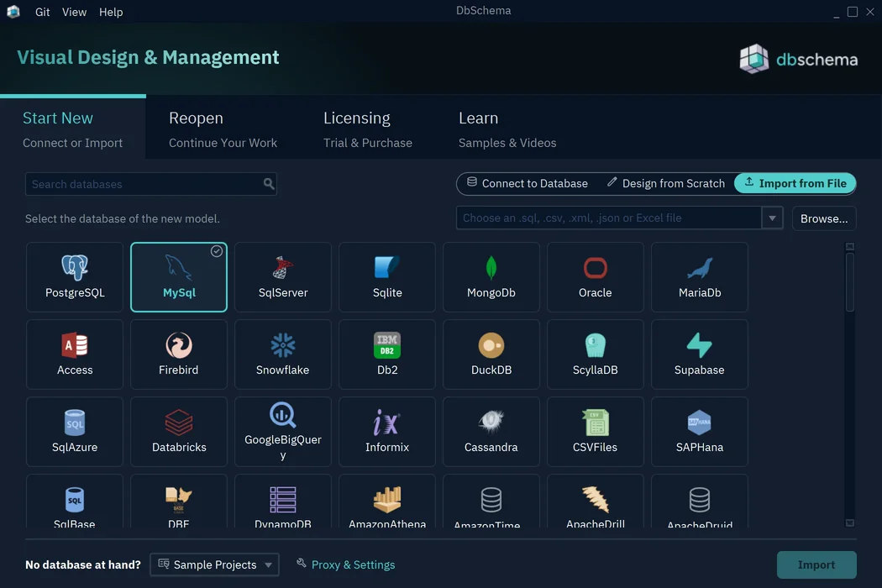This screenshot has height=588, width=882.
Task: Select the PostgreSQL database tile
Action: (75, 277)
